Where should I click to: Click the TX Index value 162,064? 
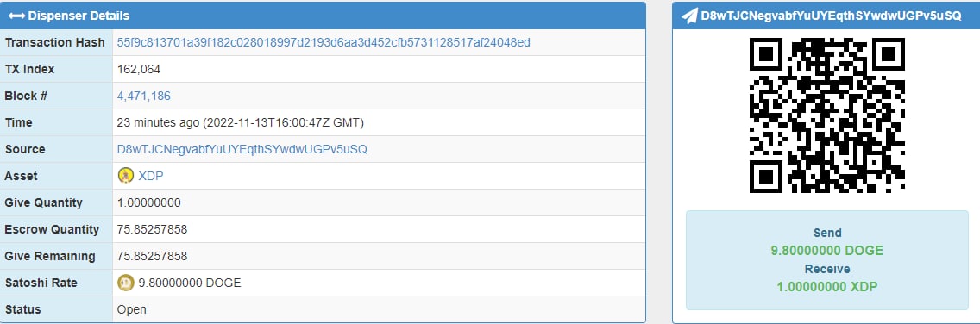(139, 69)
